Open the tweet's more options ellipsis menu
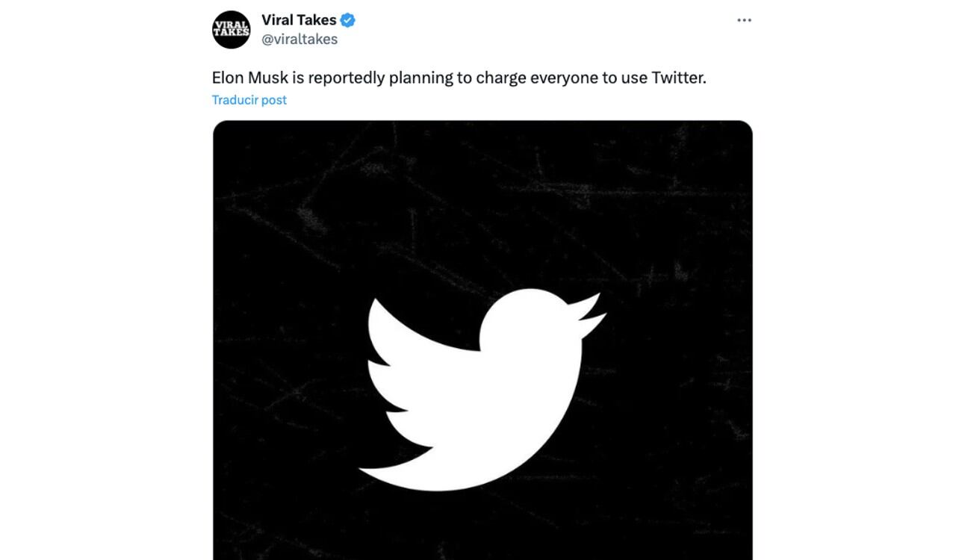Image resolution: width=956 pixels, height=560 pixels. [744, 20]
